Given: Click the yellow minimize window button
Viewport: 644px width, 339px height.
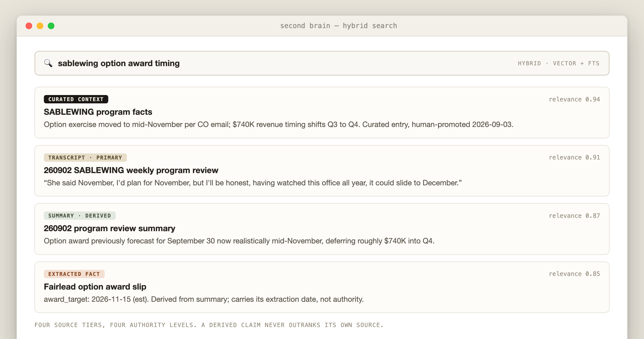Looking at the screenshot, I should click(40, 26).
